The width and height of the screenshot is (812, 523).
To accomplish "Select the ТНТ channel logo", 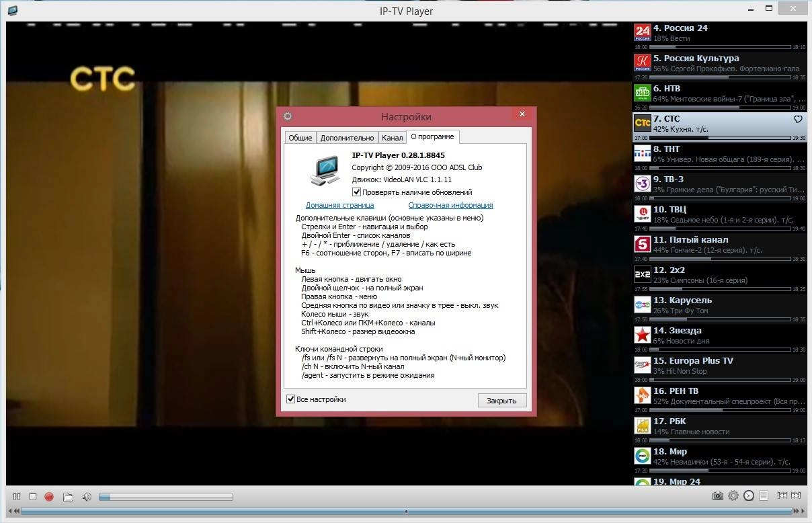I will [643, 153].
